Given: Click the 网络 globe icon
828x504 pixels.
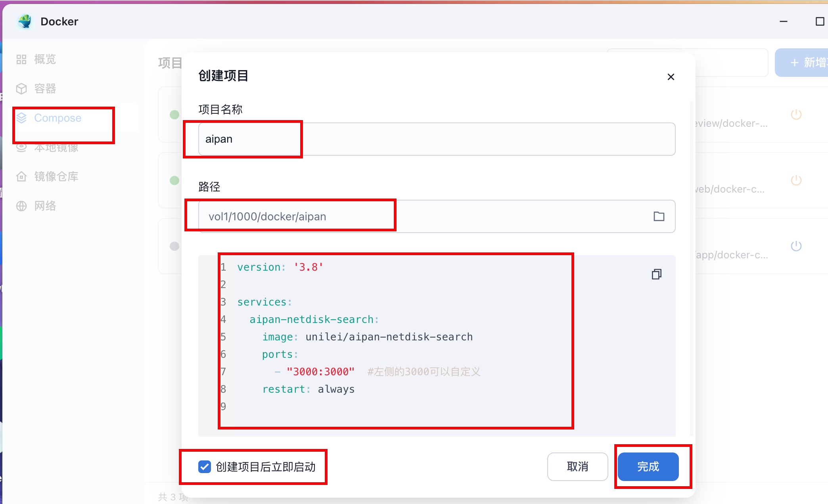Looking at the screenshot, I should click(x=21, y=206).
